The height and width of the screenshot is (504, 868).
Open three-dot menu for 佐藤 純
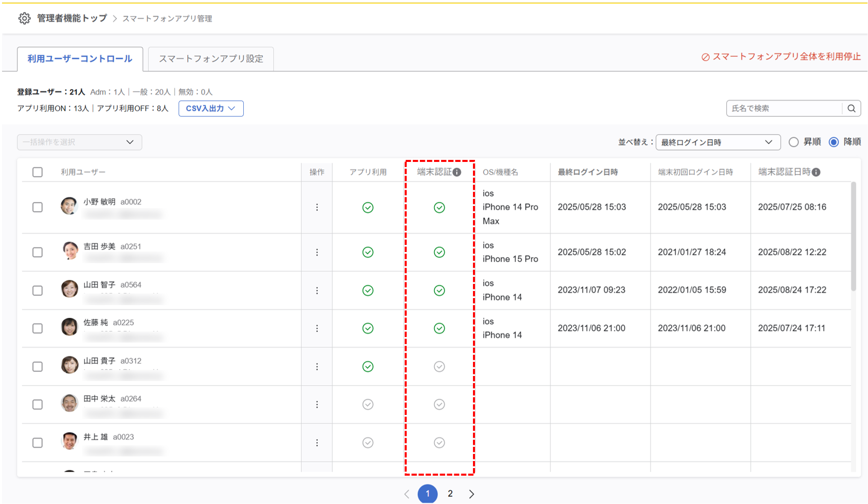coord(317,328)
